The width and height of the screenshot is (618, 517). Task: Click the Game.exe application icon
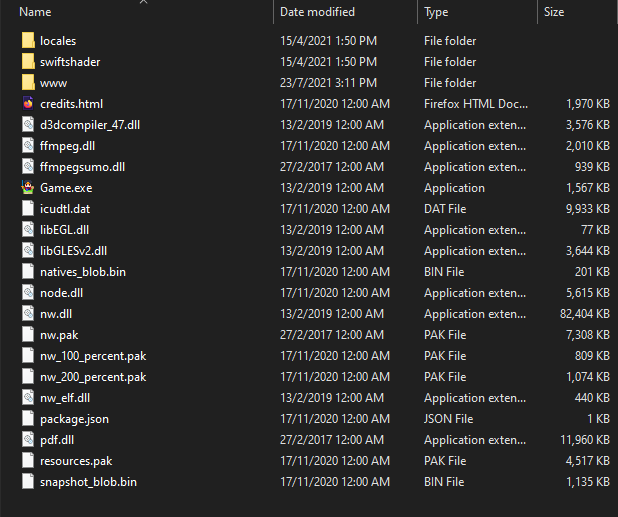coord(28,188)
